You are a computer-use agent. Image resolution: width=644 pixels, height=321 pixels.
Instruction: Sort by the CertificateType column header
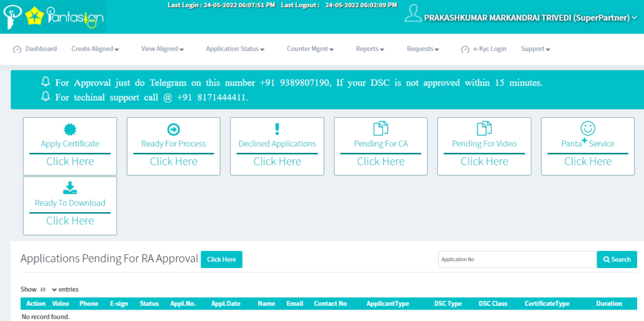click(547, 304)
